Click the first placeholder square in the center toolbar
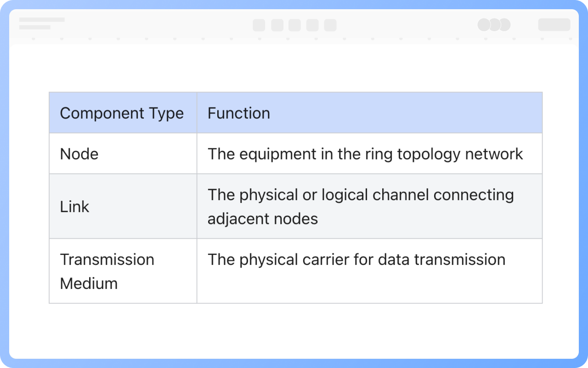Image resolution: width=588 pixels, height=368 pixels. coord(259,25)
